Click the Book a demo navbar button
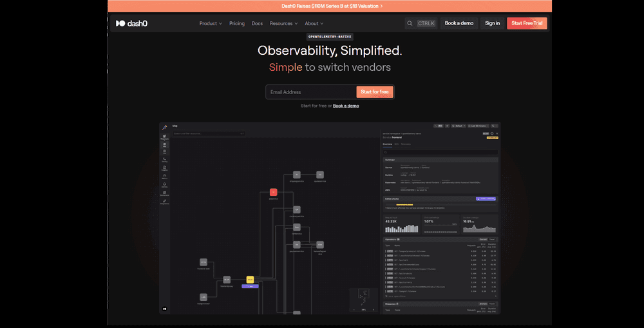The image size is (644, 328). coord(459,23)
